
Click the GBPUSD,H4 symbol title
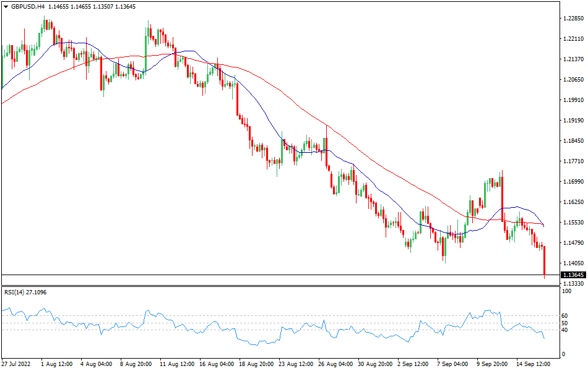click(28, 6)
